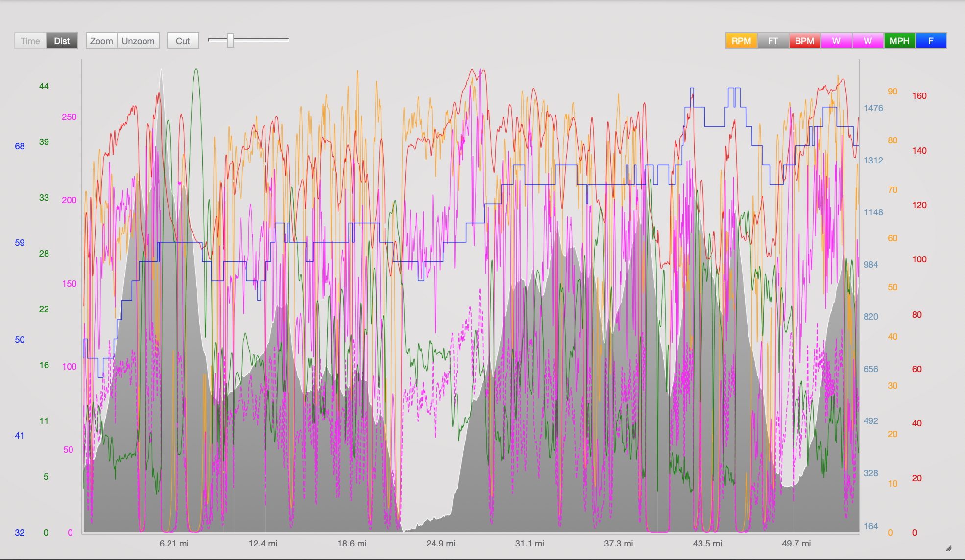Viewport: 965px width, 560px height.
Task: Click the 49.7 mi distance axis label
Action: tap(796, 543)
